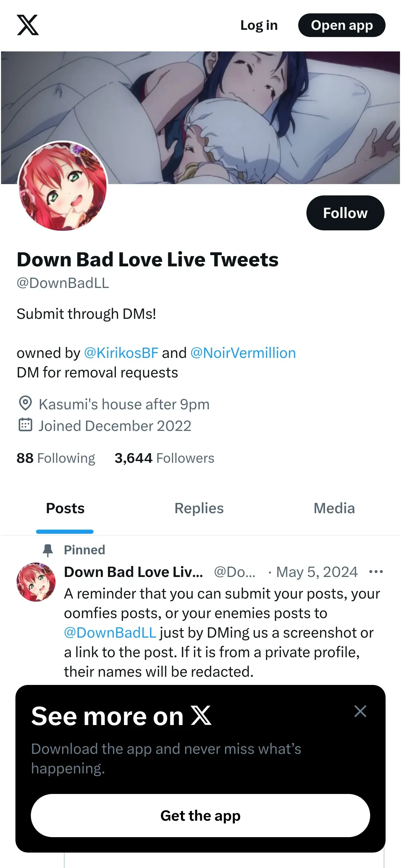The image size is (401, 868).
Task: View the 3,644 Followers list
Action: (164, 458)
